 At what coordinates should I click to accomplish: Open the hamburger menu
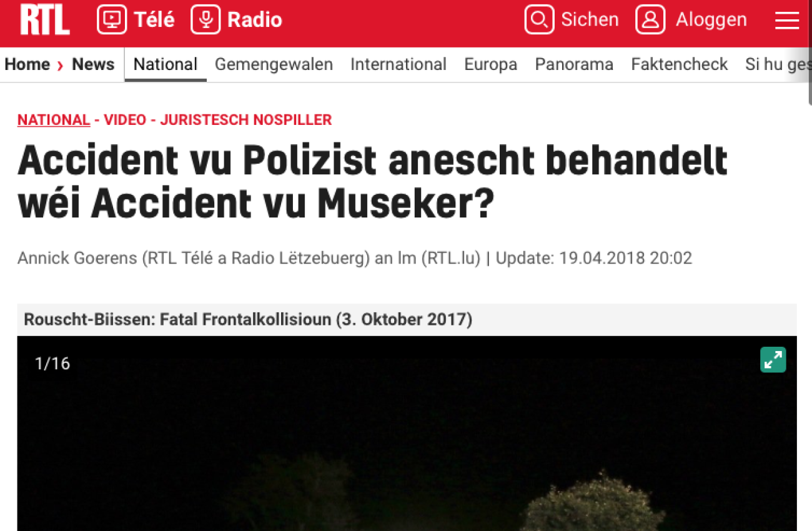tap(787, 21)
